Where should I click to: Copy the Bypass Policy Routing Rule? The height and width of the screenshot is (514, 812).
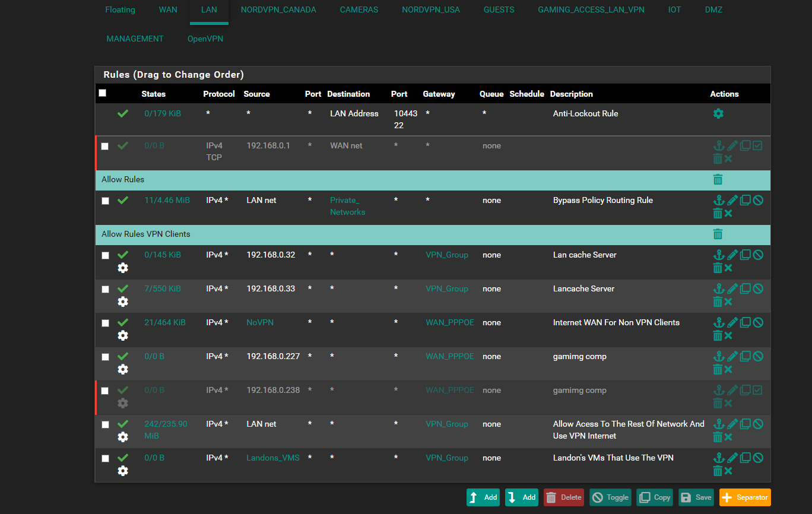pyautogui.click(x=746, y=200)
